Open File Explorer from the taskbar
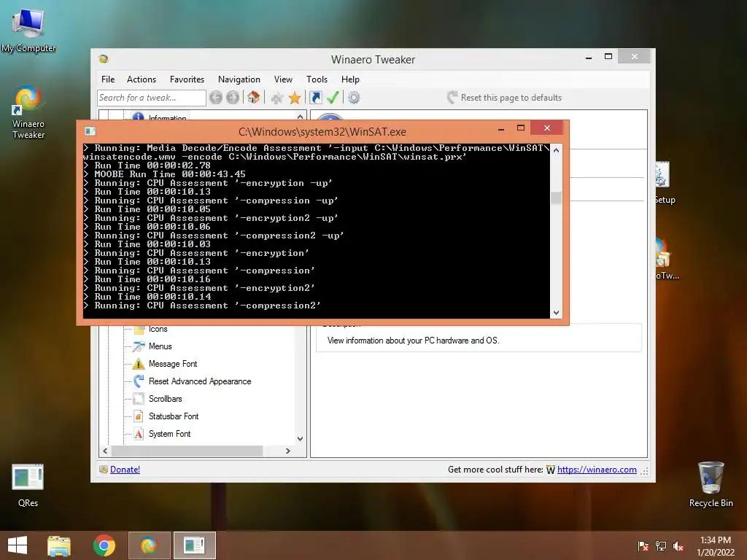The height and width of the screenshot is (560, 747). tap(59, 545)
